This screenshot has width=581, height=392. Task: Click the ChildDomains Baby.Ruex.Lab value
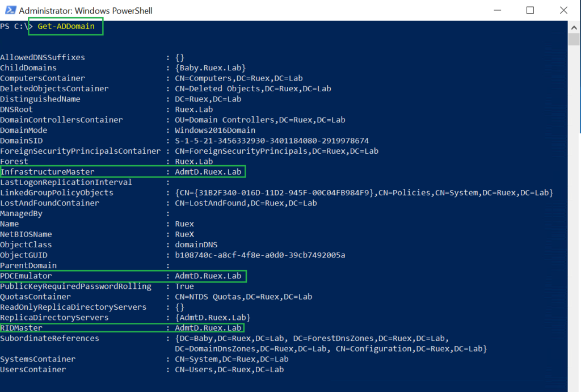click(210, 68)
